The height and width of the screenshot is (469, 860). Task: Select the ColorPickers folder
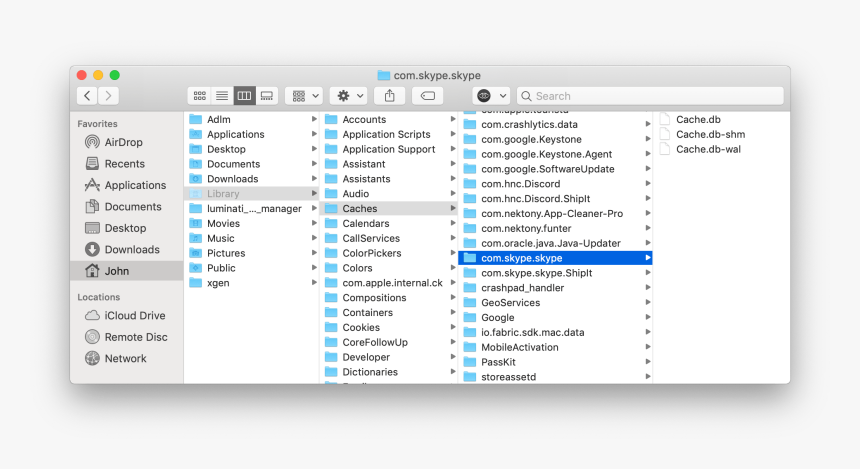click(389, 253)
